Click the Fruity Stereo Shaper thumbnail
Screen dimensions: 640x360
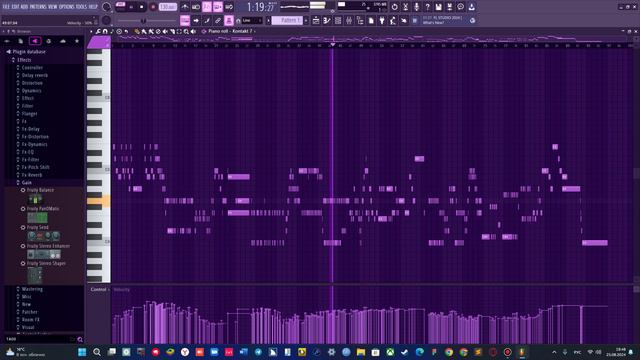[35, 276]
